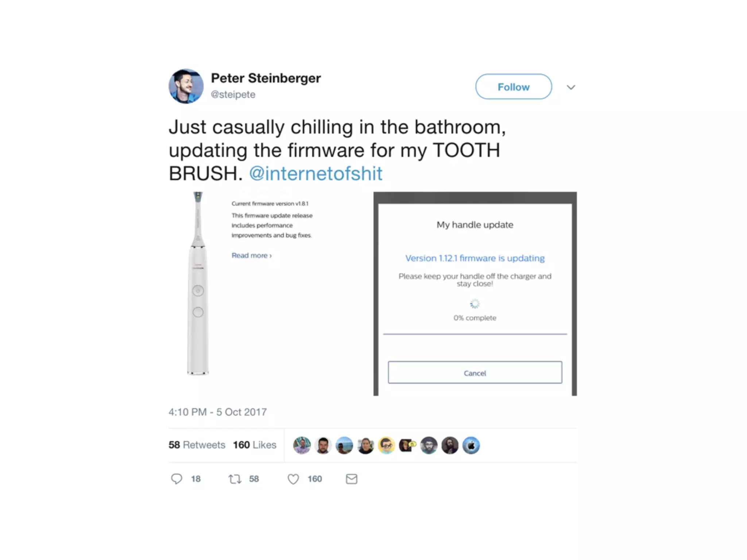Follow Peter Steinberger

514,87
